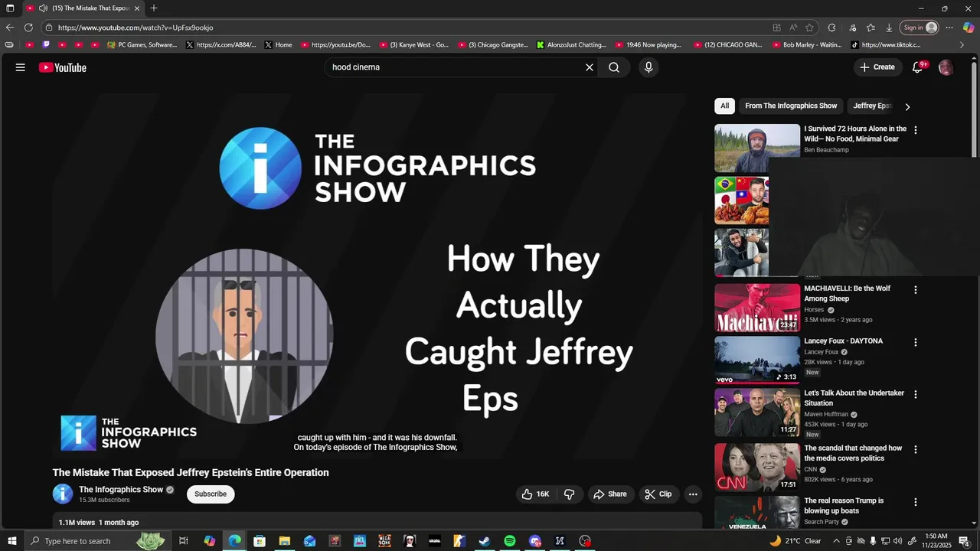Open the YouTube guide hamburger menu
This screenshot has height=551, width=980.
click(21, 67)
